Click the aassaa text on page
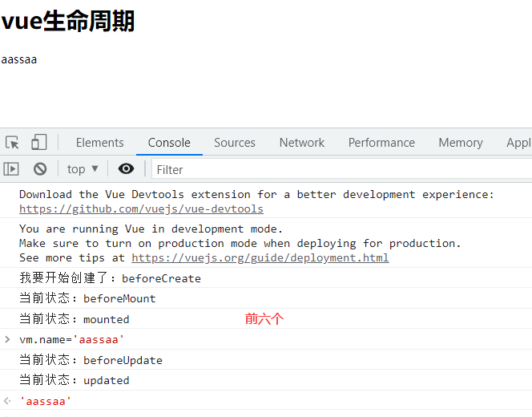The height and width of the screenshot is (417, 532). (x=19, y=60)
